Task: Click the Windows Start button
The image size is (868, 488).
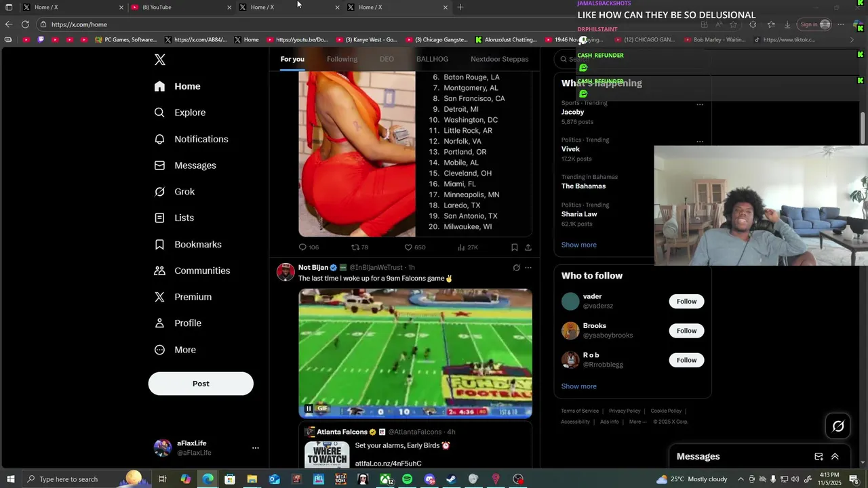Action: tap(10, 479)
